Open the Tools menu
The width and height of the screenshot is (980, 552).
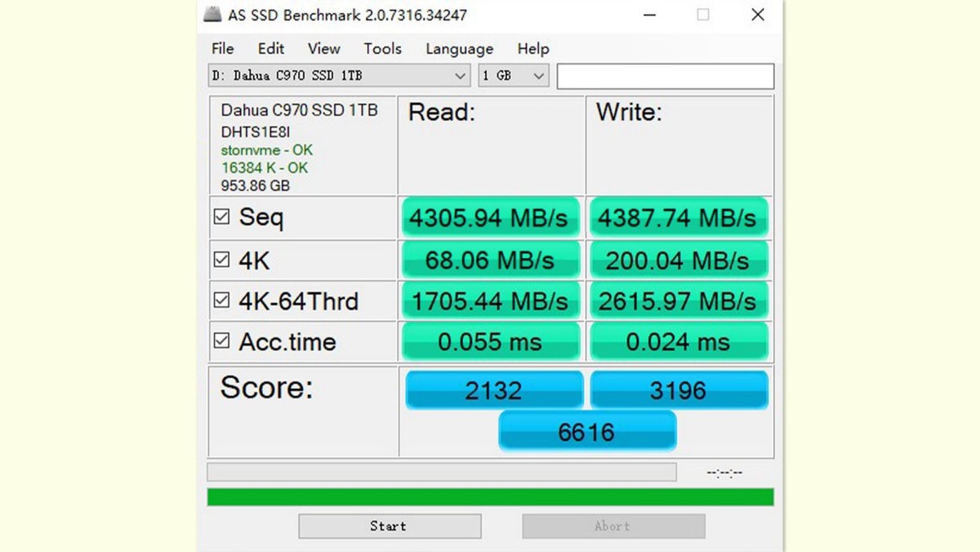[x=383, y=48]
